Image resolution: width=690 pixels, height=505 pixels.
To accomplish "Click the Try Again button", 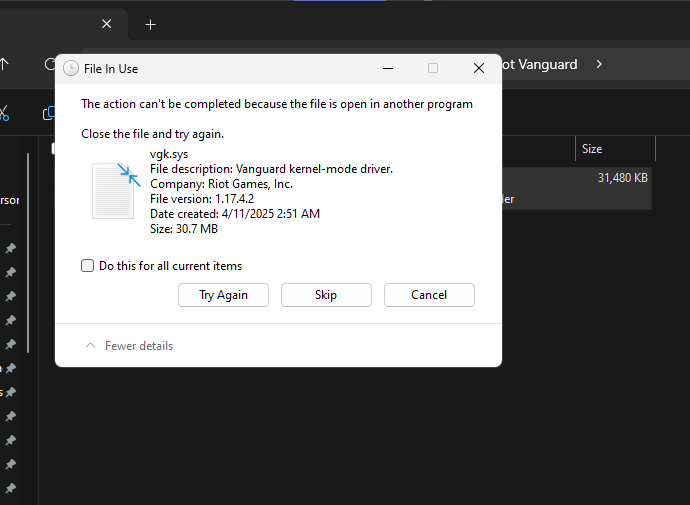I will click(223, 295).
